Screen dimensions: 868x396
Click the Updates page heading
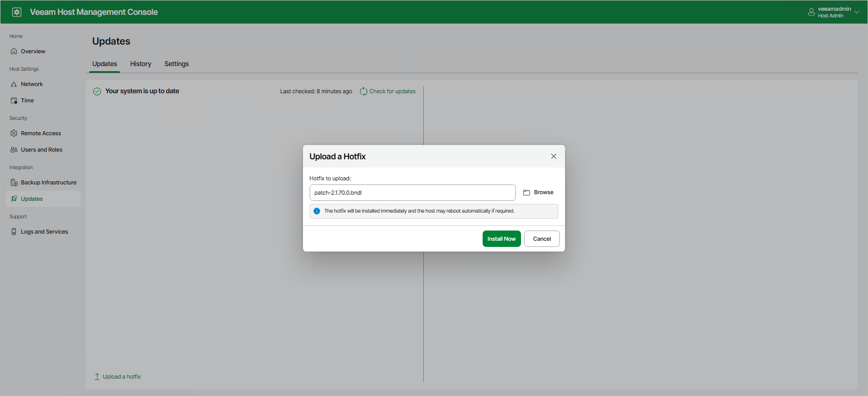pos(111,41)
